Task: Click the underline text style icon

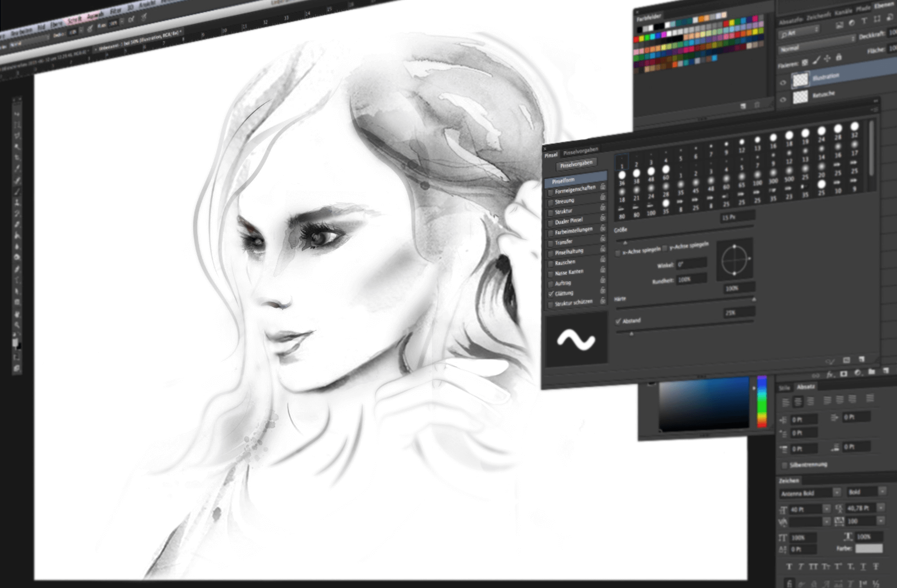Action: (863, 567)
